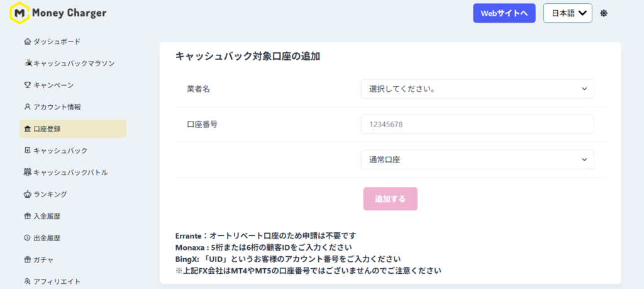Click the crown icon beside ランキング
This screenshot has height=289, width=644.
point(27,194)
